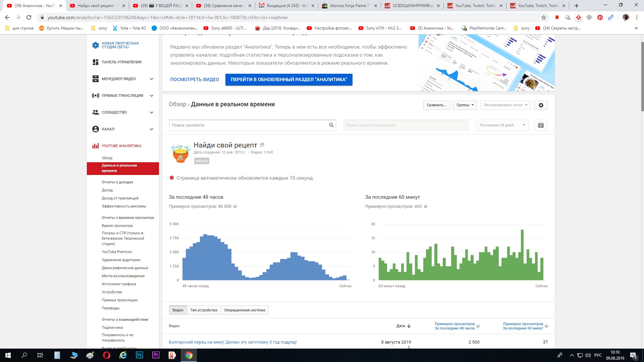Open Opera browser from taskbar
This screenshot has width=644, height=362.
pyautogui.click(x=107, y=355)
